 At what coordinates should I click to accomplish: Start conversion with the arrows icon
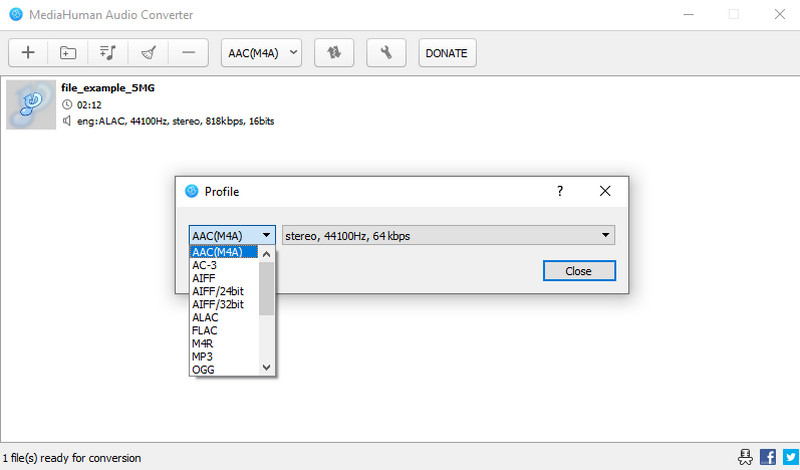tap(334, 53)
